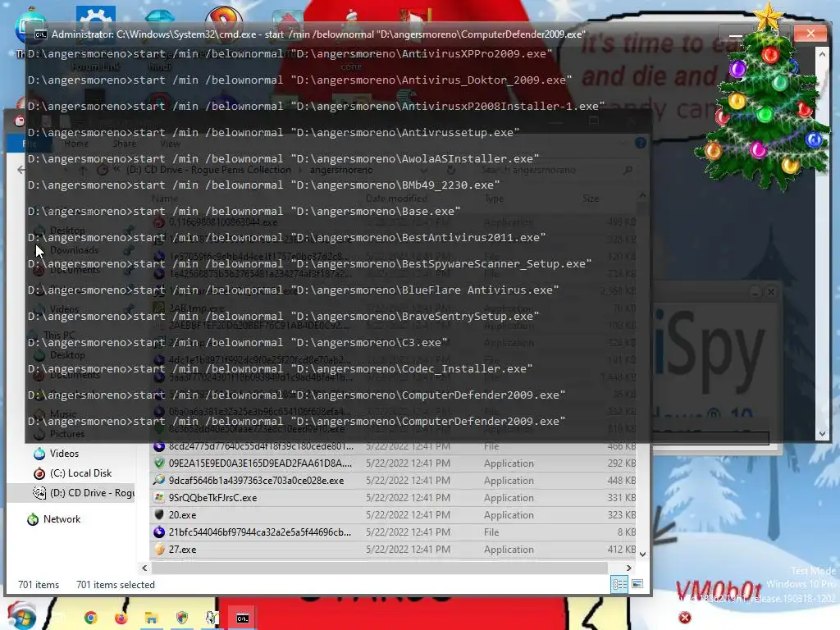The width and height of the screenshot is (840, 630).
Task: Click the cmd line containing Codec_Installer.exe
Action: tap(281, 368)
